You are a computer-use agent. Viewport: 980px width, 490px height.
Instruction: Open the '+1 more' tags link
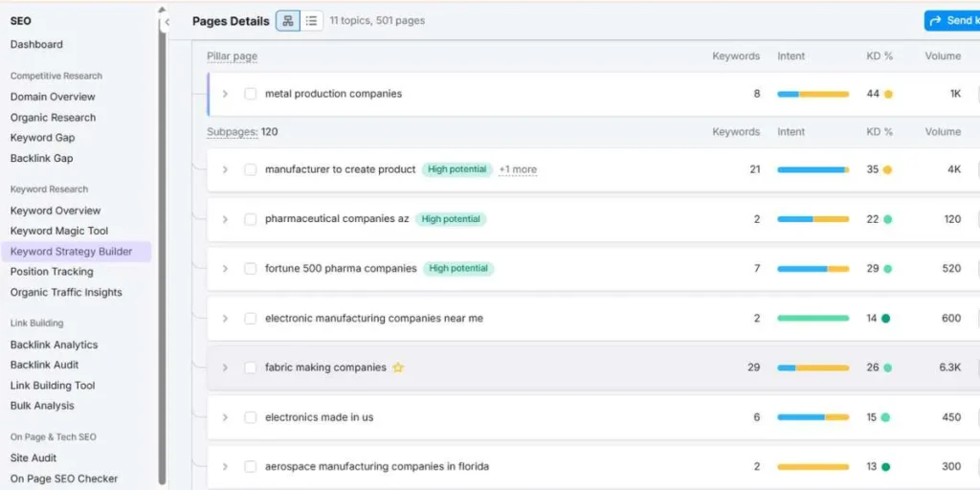coord(518,169)
